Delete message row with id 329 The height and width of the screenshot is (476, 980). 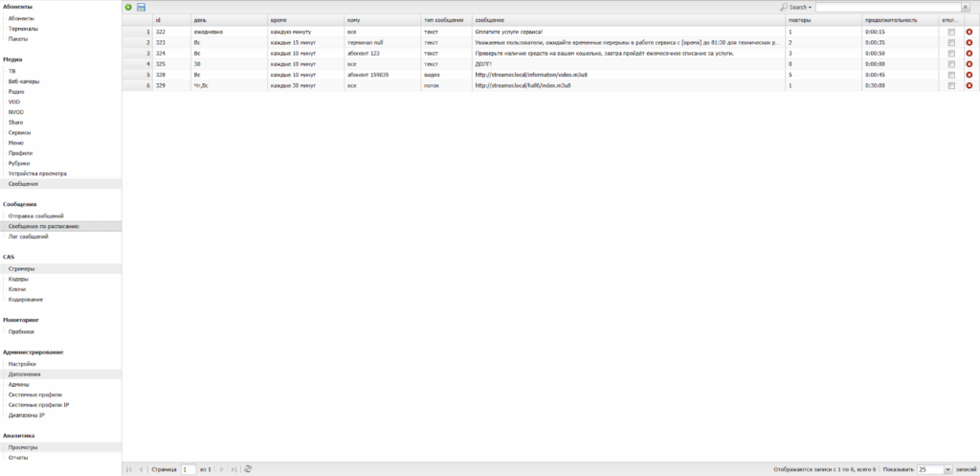(969, 85)
